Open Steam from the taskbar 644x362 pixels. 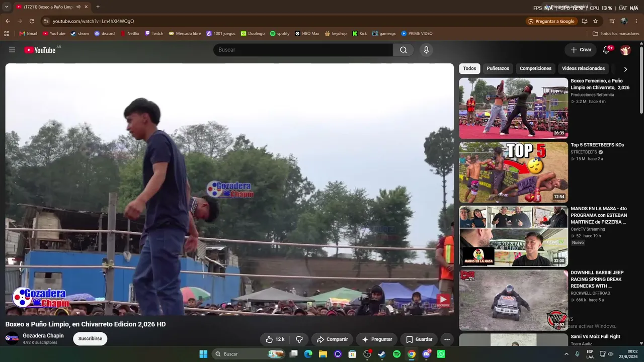[382, 354]
